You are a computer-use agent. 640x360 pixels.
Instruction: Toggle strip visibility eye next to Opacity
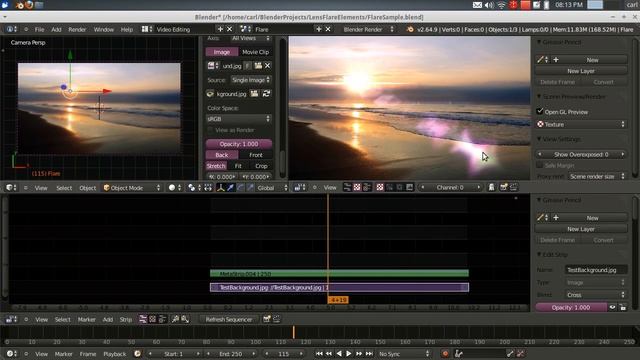point(612,307)
